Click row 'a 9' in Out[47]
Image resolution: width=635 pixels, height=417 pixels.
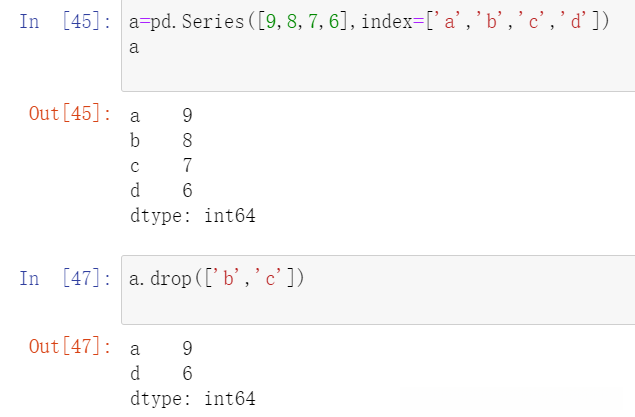pos(160,349)
